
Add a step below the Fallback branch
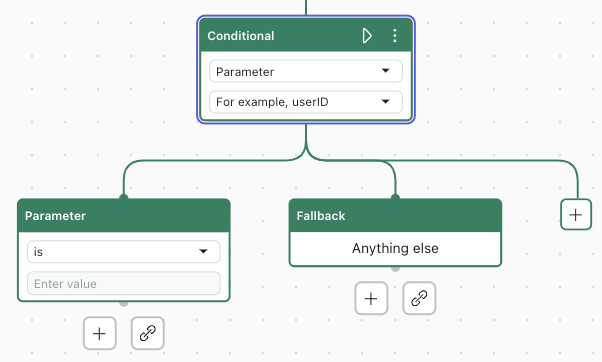(371, 298)
